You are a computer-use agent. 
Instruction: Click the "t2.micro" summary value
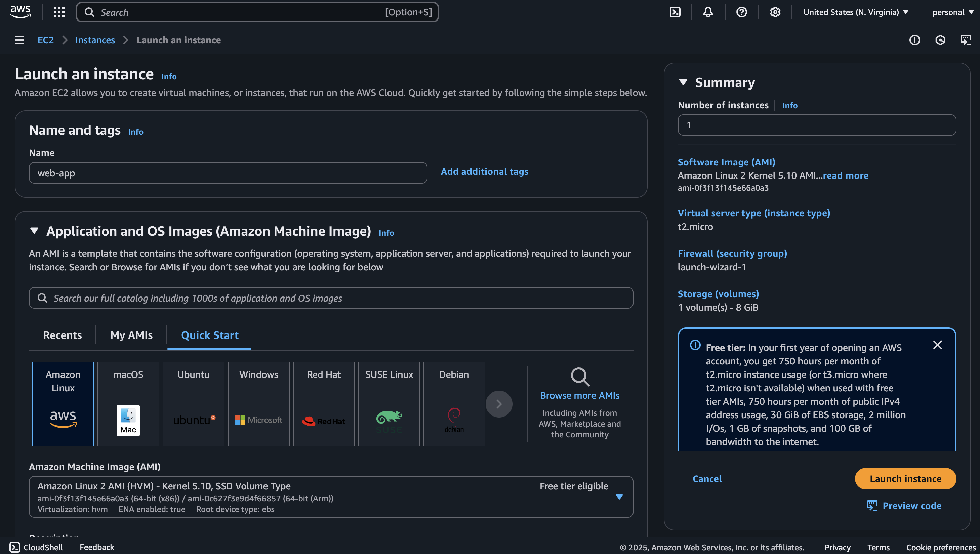point(695,226)
